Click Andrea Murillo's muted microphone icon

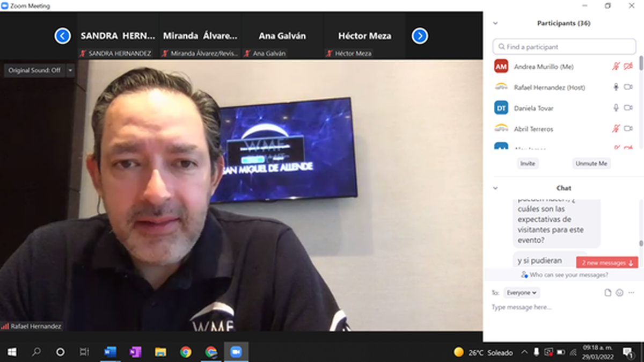[616, 67]
